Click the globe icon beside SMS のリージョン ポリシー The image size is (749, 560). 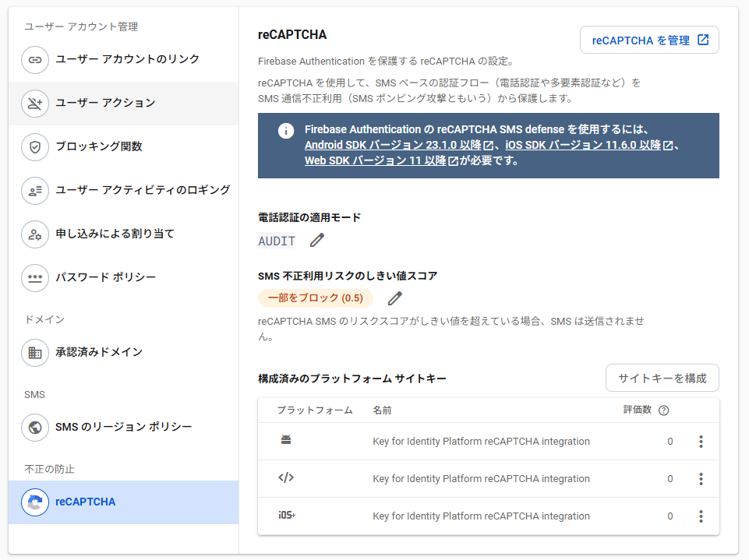coord(35,428)
